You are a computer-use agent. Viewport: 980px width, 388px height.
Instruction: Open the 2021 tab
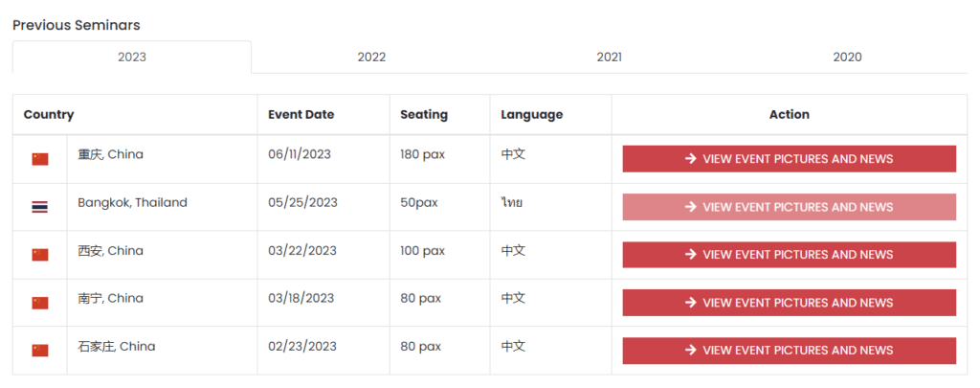[x=610, y=57]
